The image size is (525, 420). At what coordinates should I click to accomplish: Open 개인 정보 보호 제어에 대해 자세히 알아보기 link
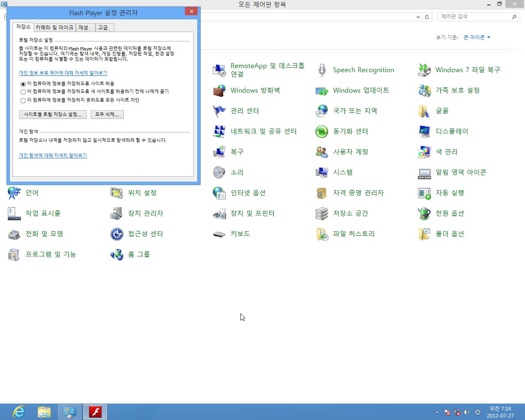63,73
